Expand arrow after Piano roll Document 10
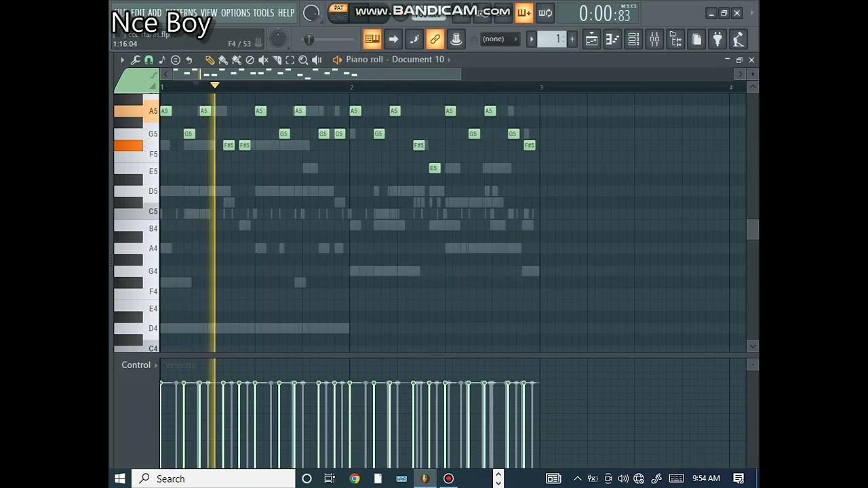The height and width of the screenshot is (488, 868). [x=449, y=60]
